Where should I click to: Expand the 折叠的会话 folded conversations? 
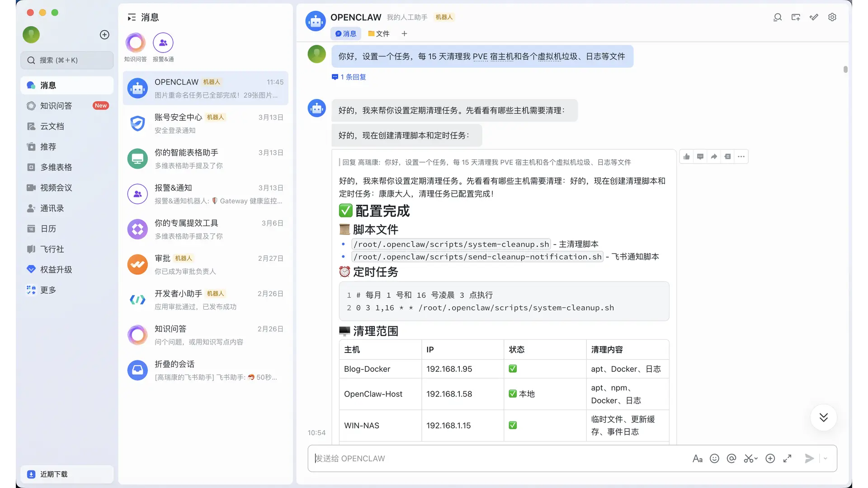tap(206, 371)
